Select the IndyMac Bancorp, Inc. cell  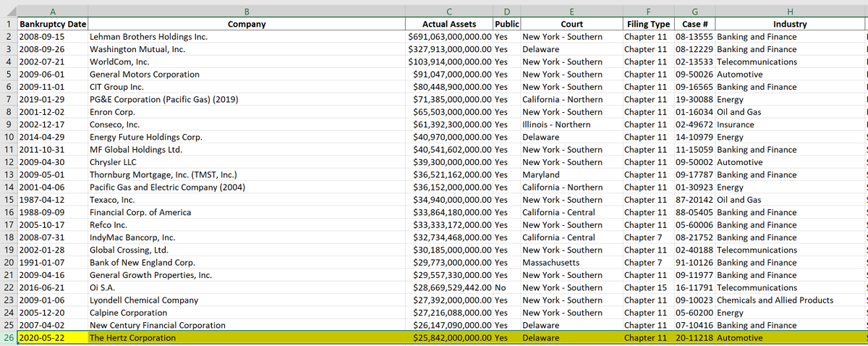(247, 237)
